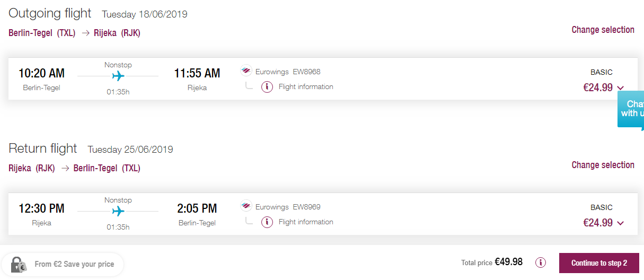Click the padlock save price icon
The width and height of the screenshot is (644, 280).
(19, 264)
